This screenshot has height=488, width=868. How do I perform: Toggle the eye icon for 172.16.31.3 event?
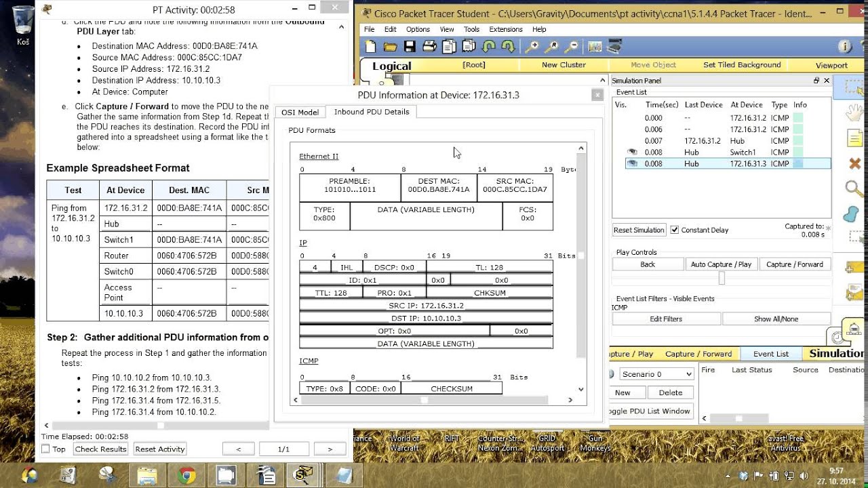point(633,164)
